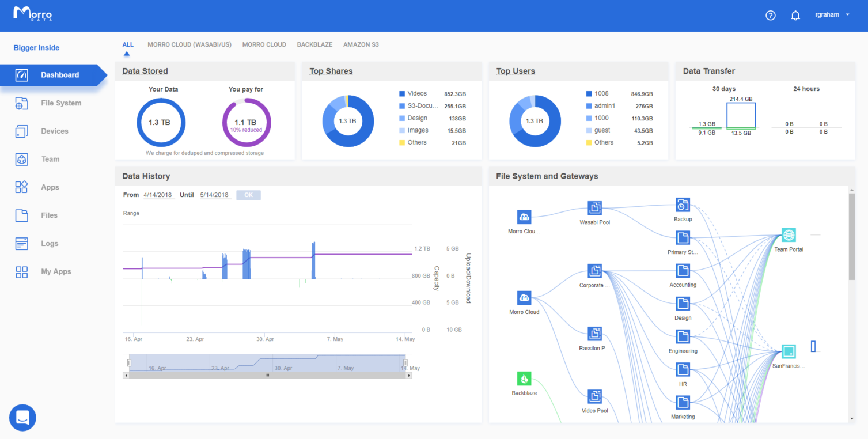Switch to the ALL tab
Image resolution: width=868 pixels, height=439 pixels.
[x=127, y=44]
